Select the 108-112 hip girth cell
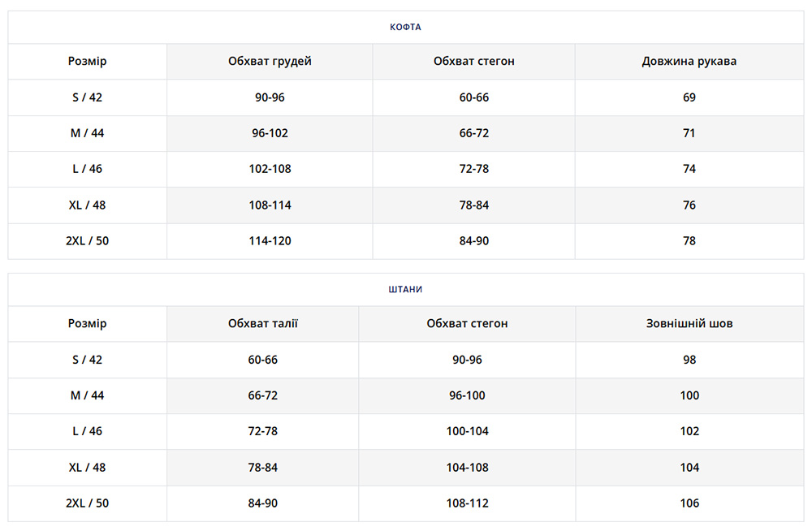The image size is (812, 531). pyautogui.click(x=468, y=503)
